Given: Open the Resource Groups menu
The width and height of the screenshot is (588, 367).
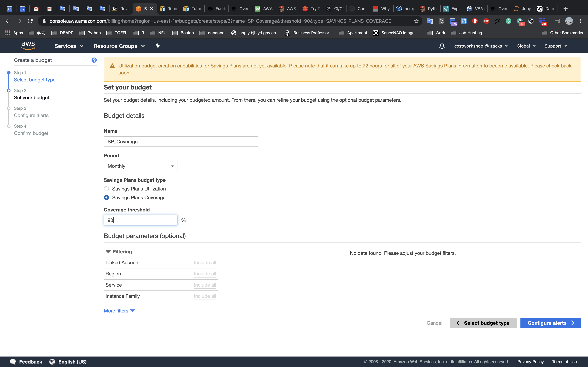Looking at the screenshot, I should click(119, 46).
